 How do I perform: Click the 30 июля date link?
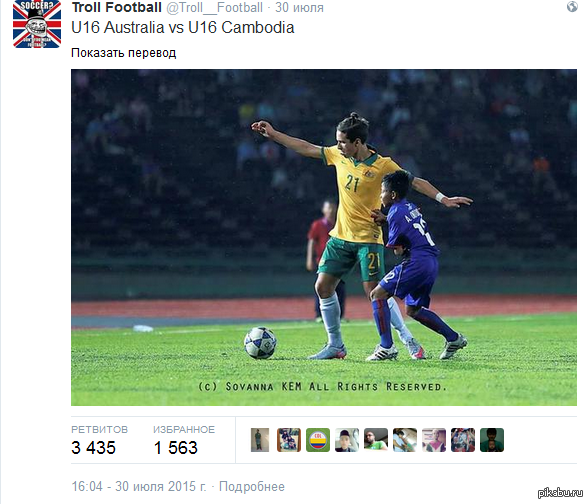299,8
